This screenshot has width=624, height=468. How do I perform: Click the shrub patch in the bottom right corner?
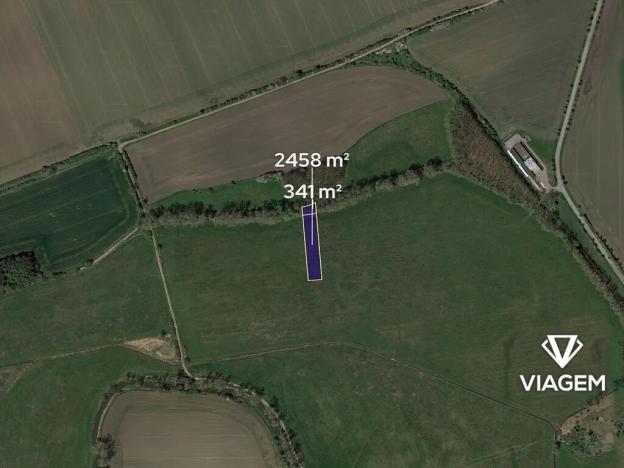tap(587, 428)
